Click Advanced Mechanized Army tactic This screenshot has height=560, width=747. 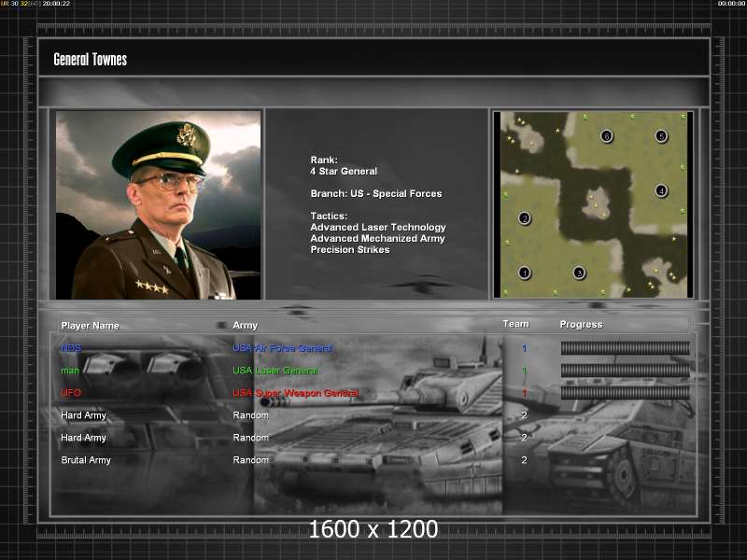tap(378, 239)
